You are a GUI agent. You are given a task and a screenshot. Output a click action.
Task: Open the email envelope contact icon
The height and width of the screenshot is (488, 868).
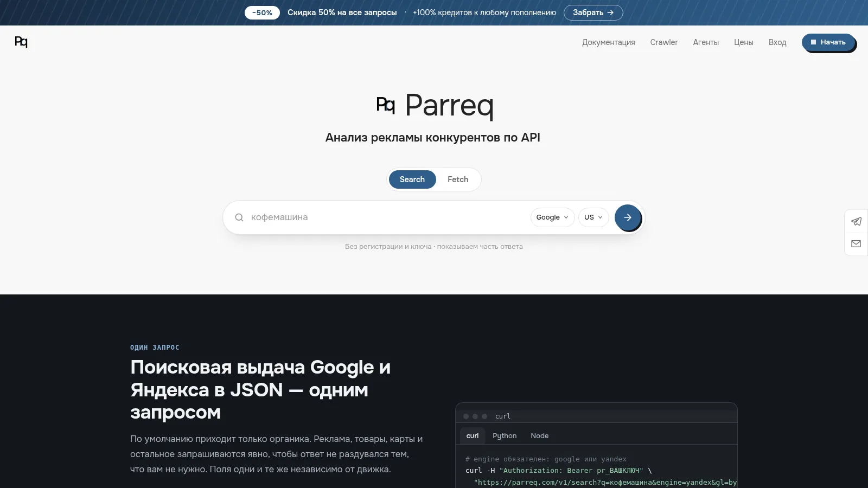pos(856,244)
